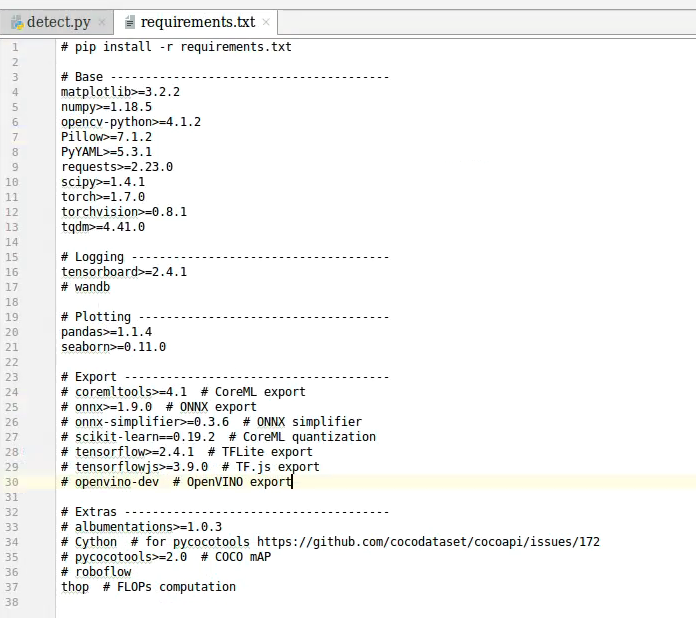Click the tensorflowjs>=3.9.0 line
The width and height of the screenshot is (696, 618).
click(x=190, y=467)
